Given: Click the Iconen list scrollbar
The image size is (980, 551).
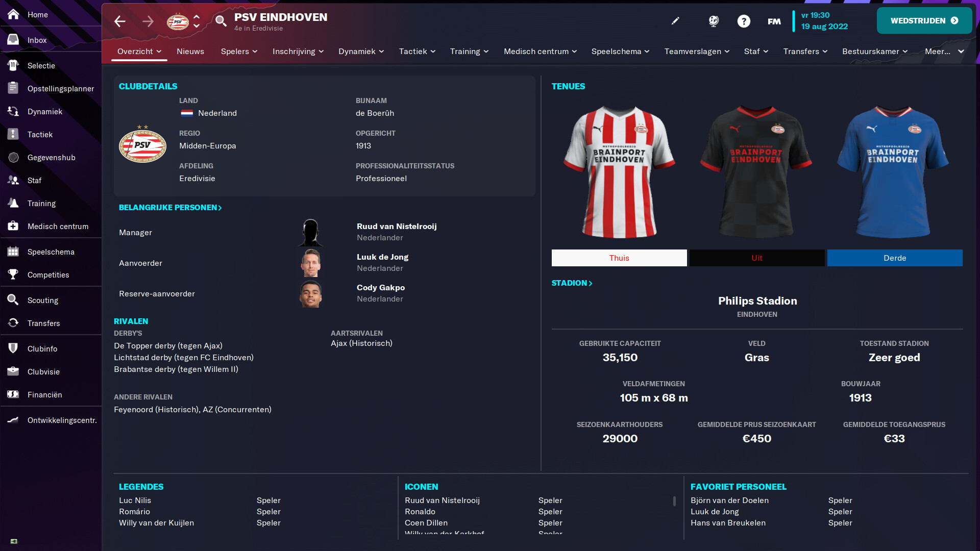Looking at the screenshot, I should tap(674, 501).
